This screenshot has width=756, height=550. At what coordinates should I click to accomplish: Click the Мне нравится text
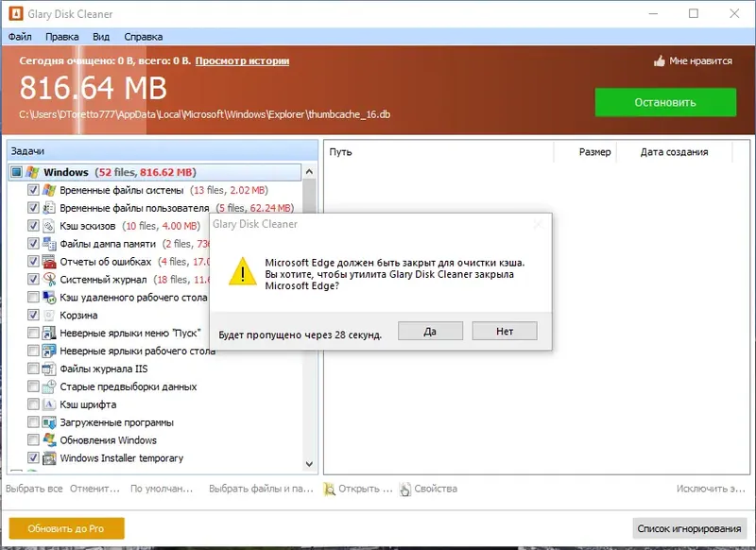[x=700, y=60]
